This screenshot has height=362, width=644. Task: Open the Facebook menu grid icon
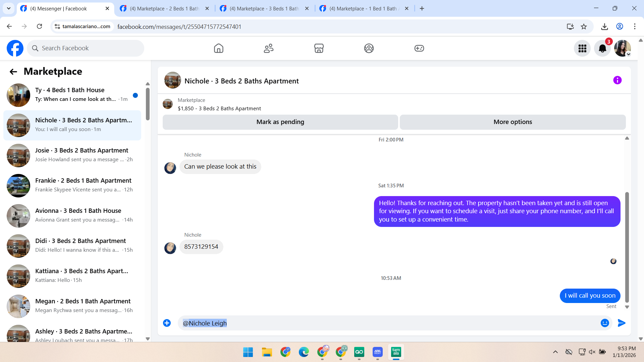click(582, 49)
